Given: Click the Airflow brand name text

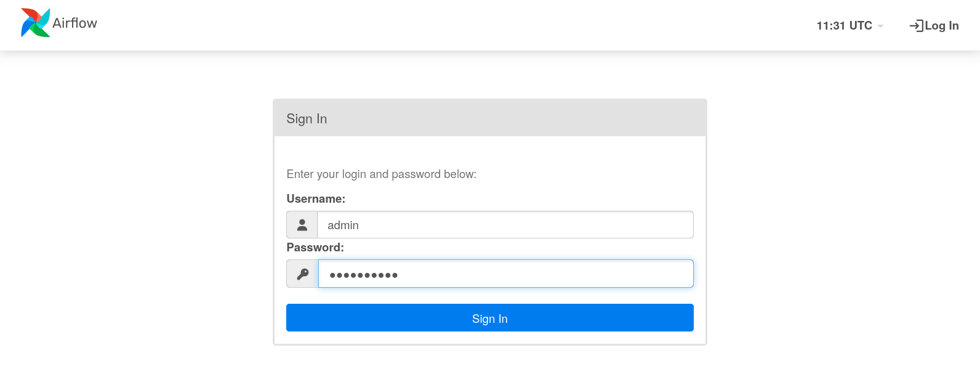Looking at the screenshot, I should pyautogui.click(x=74, y=23).
